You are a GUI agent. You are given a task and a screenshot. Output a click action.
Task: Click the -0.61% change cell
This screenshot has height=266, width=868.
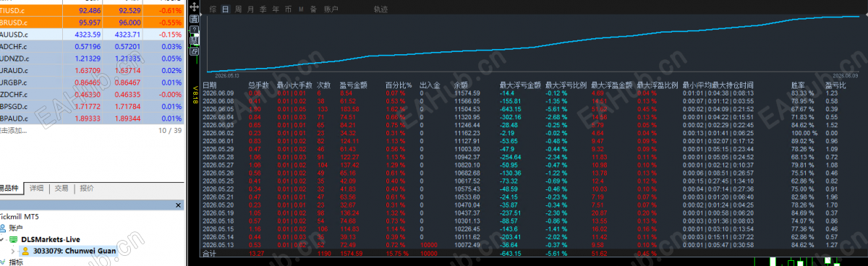click(x=171, y=11)
